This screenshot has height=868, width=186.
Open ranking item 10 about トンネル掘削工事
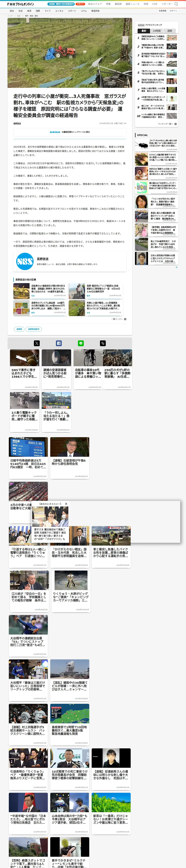click(x=157, y=116)
